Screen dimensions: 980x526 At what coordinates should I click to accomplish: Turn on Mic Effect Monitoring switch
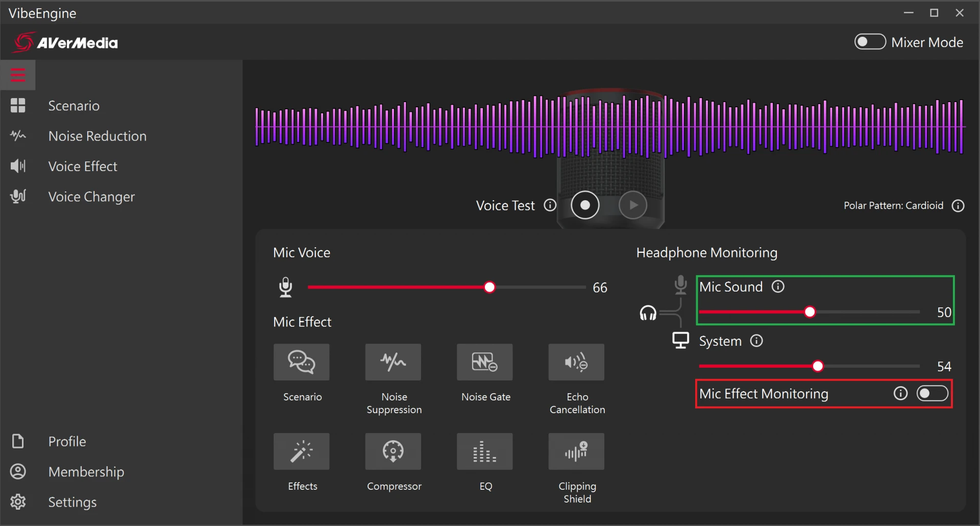tap(932, 393)
